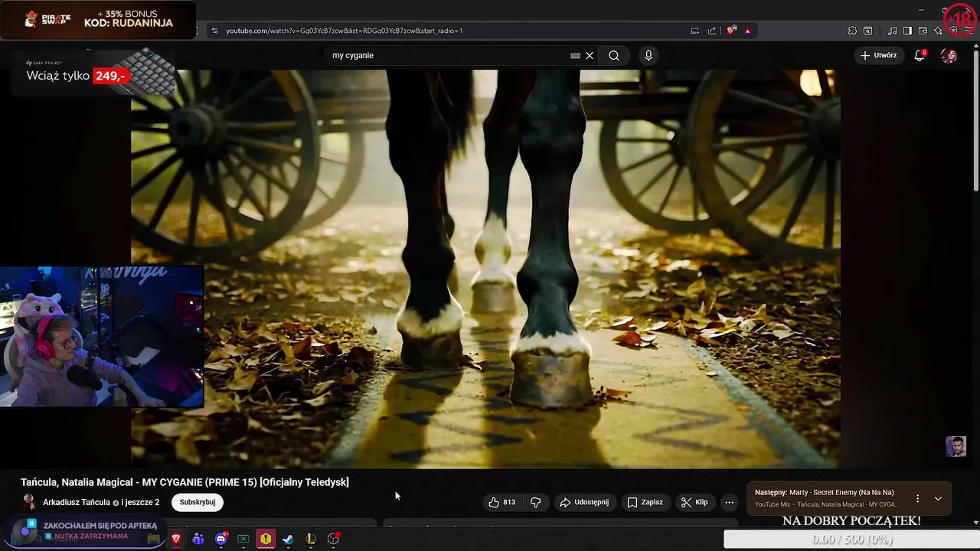Screen dimensions: 980x551
Task: Click the browser share page icon
Action: tap(712, 31)
